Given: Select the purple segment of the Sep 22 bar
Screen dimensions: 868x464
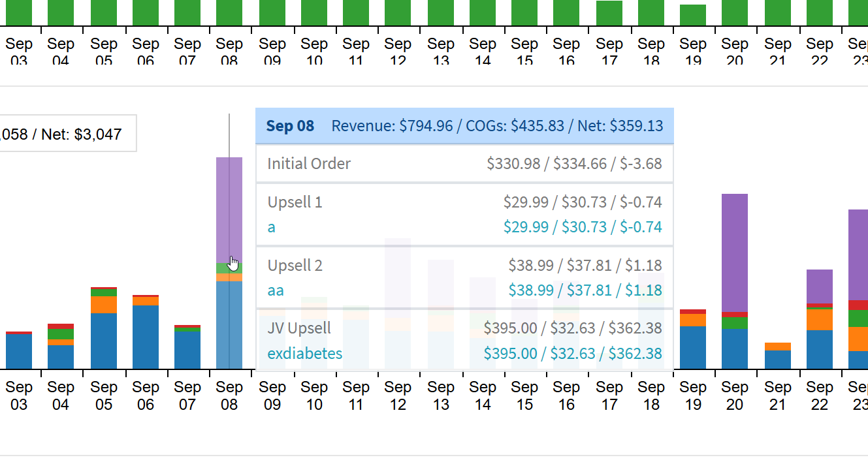Looking at the screenshot, I should click(x=820, y=286).
